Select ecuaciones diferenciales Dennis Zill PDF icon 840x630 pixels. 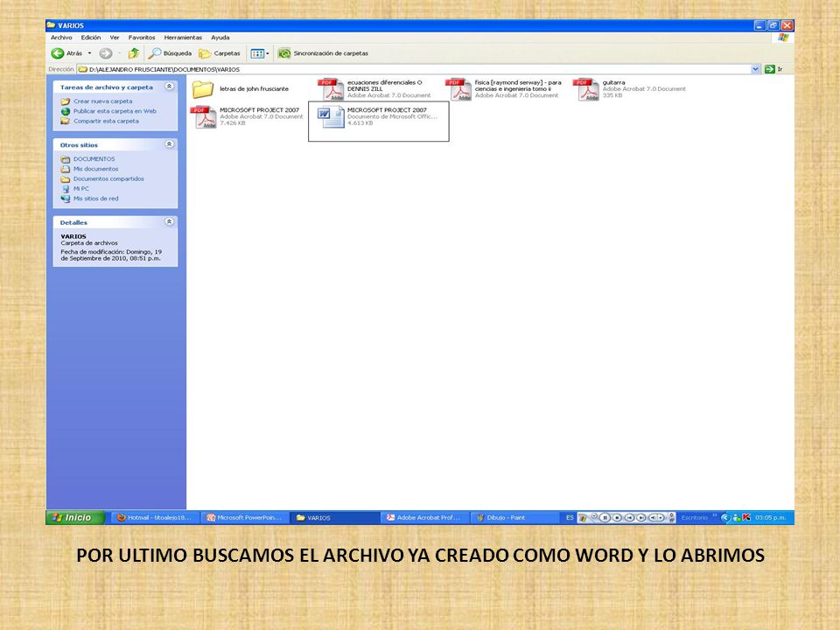[331, 89]
